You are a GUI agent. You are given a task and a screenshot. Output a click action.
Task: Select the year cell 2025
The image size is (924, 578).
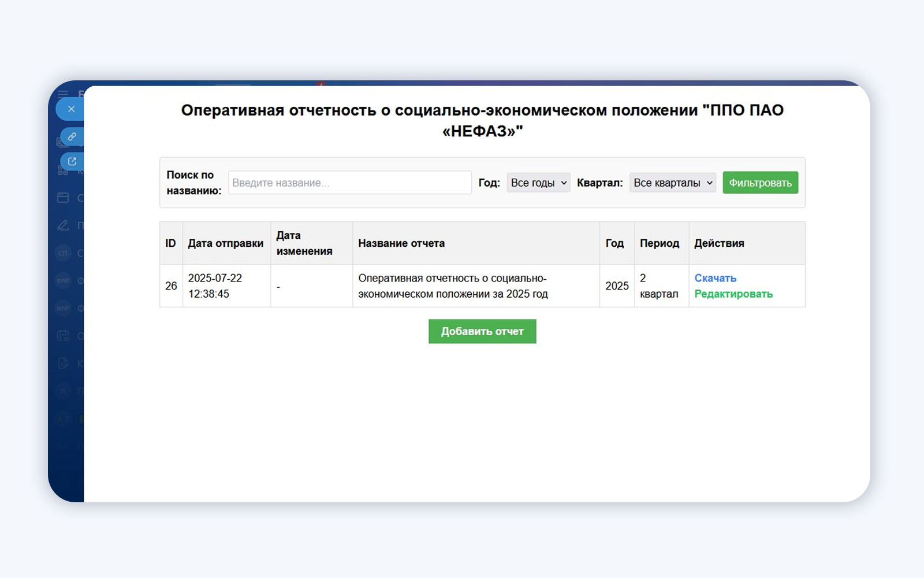[617, 286]
